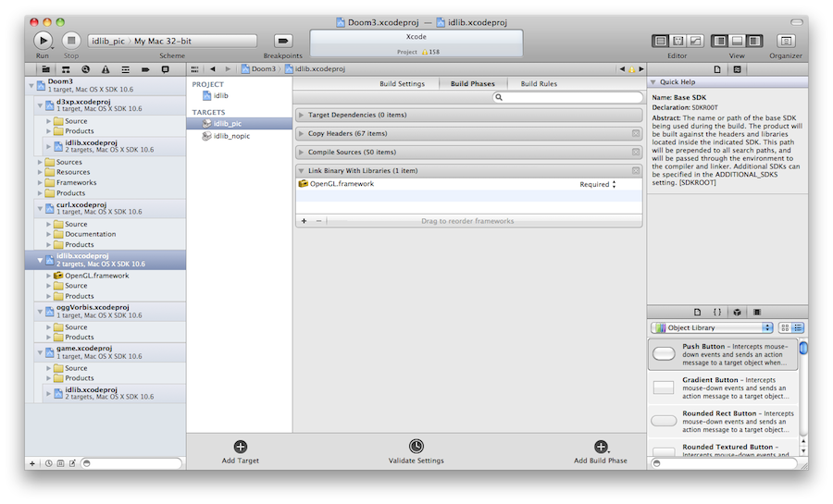Go forward with the jump bar right arrow
The height and width of the screenshot is (504, 833).
point(228,69)
